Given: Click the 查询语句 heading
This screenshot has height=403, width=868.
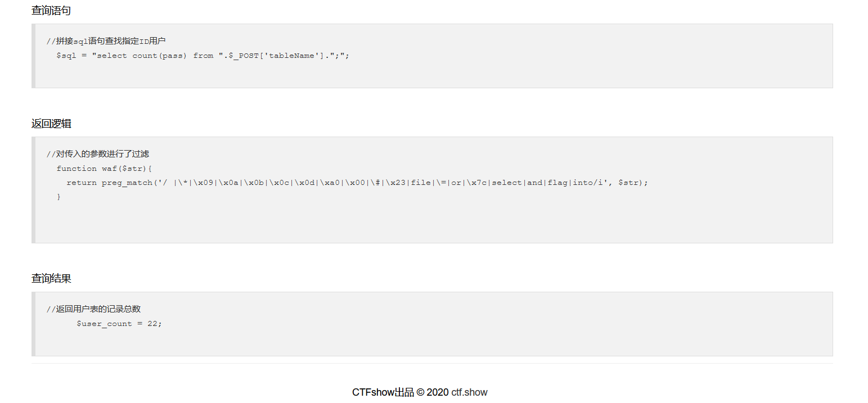Looking at the screenshot, I should point(51,11).
